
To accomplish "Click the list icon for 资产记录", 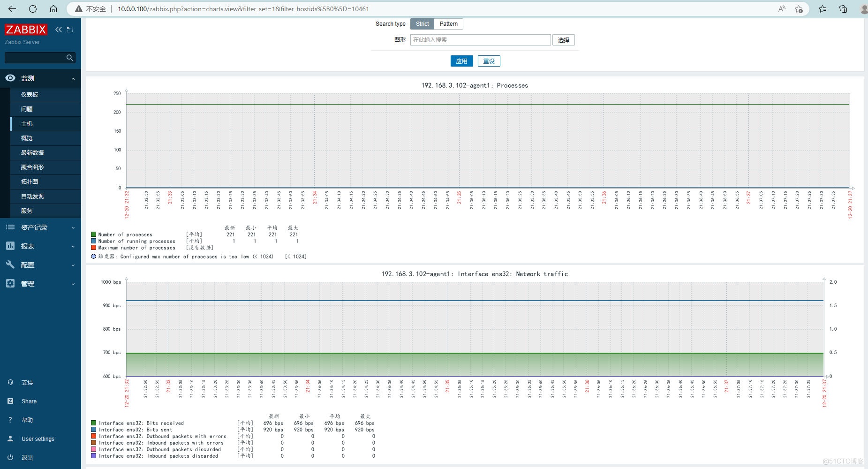I will [x=10, y=227].
